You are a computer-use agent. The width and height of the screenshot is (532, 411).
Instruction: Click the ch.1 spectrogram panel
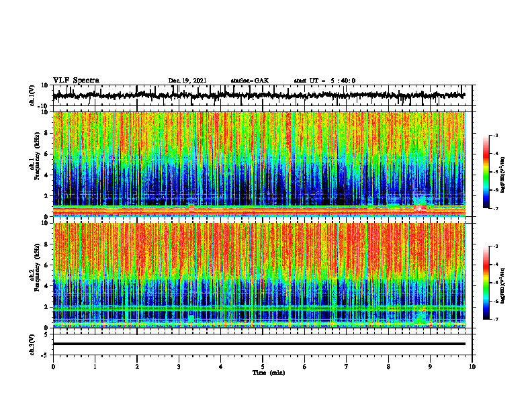[x=259, y=164]
